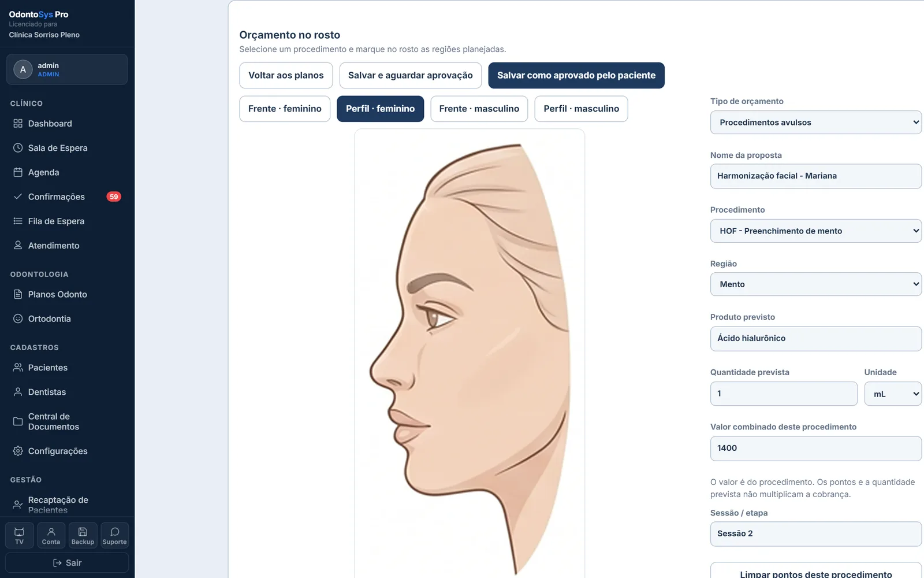Select the Frente · masculino view

(479, 109)
